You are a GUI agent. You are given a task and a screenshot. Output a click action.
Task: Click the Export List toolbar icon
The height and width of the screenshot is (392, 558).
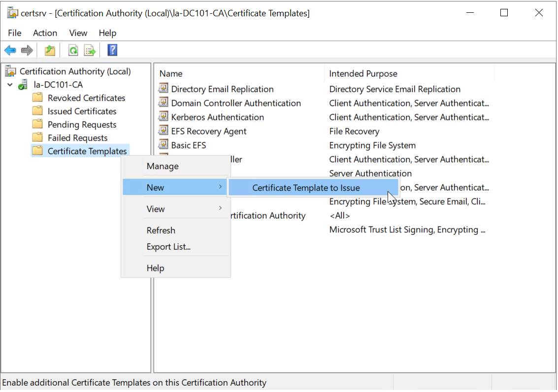tap(90, 50)
